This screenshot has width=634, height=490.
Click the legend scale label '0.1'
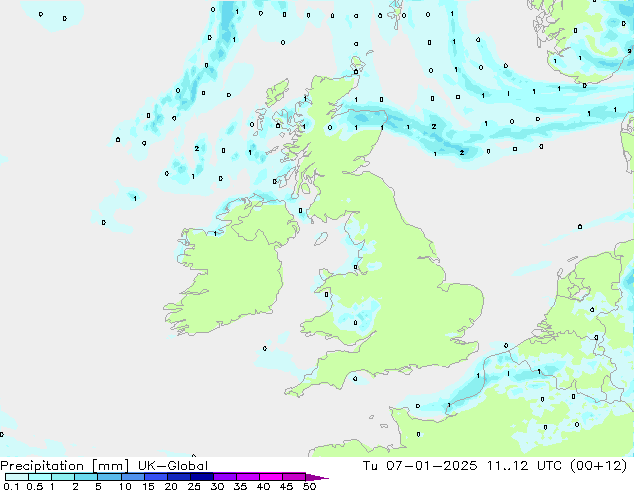coord(11,486)
